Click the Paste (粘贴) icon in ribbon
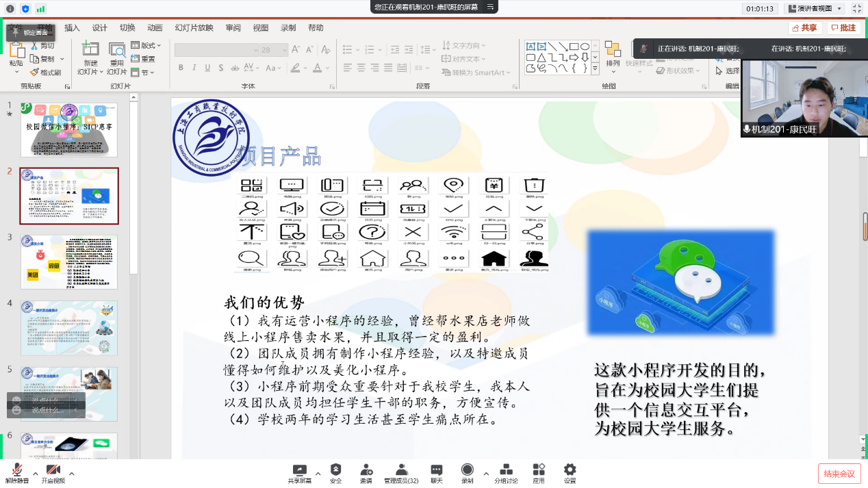Viewport: 868px width, 488px height. tap(16, 49)
